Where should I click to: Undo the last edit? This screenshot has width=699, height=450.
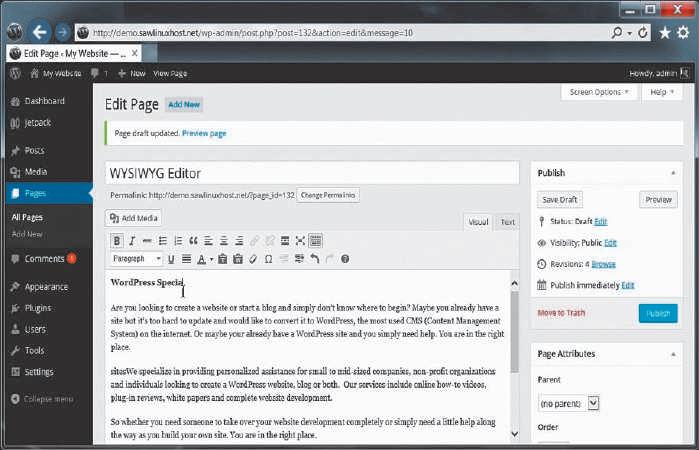coord(315,259)
